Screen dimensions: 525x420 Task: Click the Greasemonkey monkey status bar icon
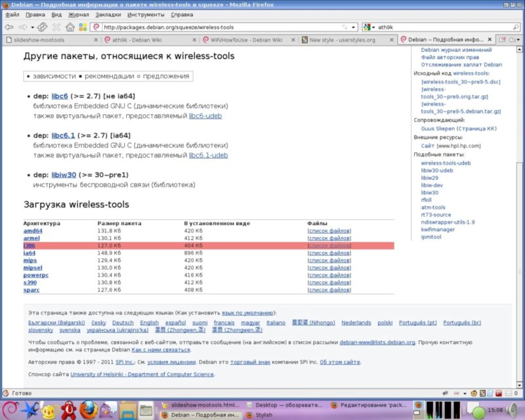(x=474, y=394)
